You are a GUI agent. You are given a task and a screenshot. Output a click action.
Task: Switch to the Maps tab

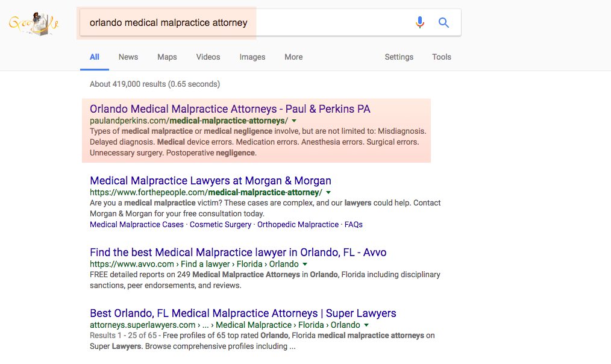click(167, 57)
